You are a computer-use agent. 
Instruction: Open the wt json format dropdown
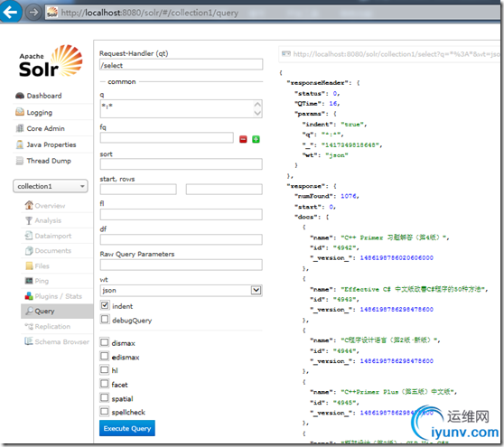pos(181,291)
